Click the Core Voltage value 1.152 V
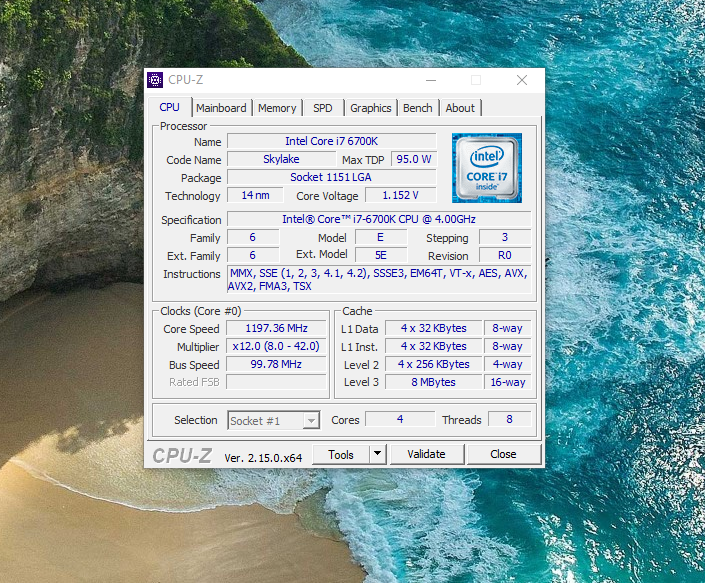The image size is (705, 583). [401, 195]
